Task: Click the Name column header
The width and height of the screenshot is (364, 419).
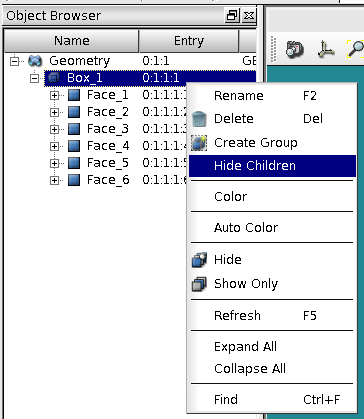Action: click(71, 41)
